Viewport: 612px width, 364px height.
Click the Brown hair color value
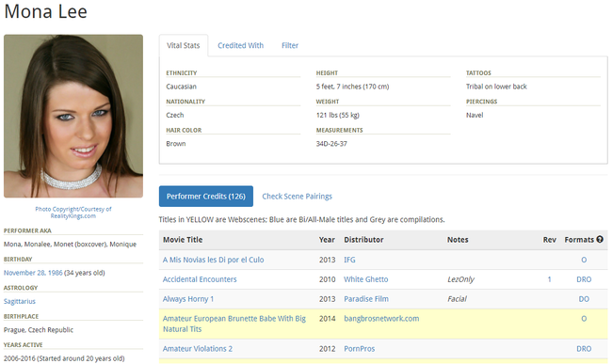coord(176,143)
